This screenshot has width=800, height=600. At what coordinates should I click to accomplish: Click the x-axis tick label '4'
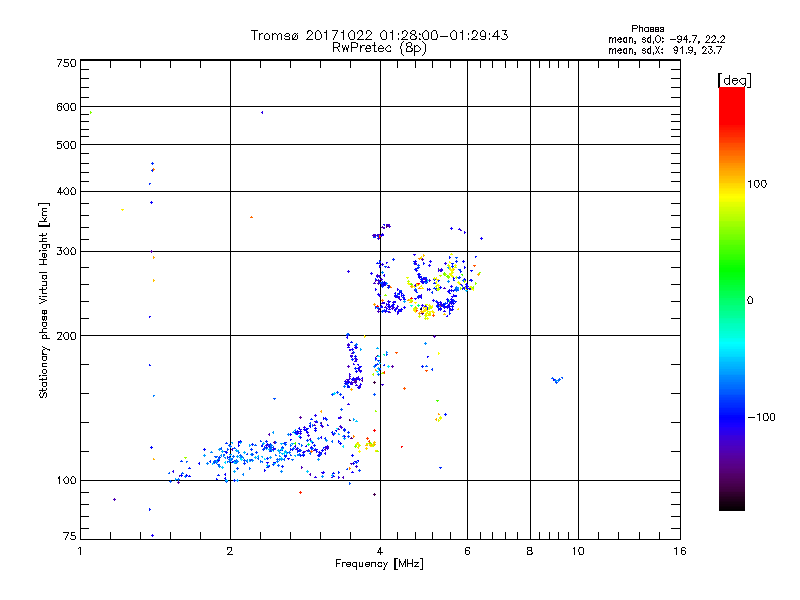point(380,551)
